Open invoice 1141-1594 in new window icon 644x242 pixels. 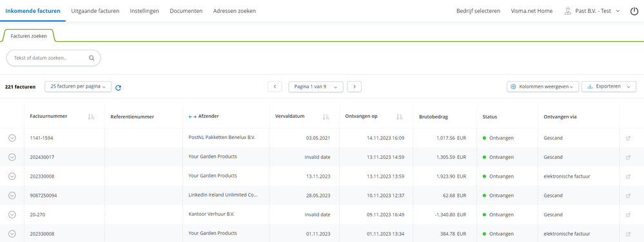coord(628,138)
